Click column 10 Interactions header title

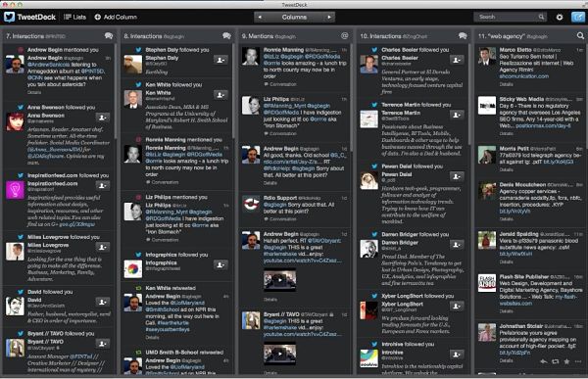[x=393, y=36]
